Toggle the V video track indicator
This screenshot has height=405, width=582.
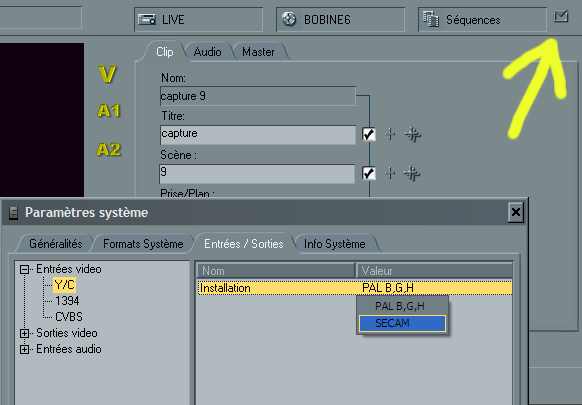point(108,74)
